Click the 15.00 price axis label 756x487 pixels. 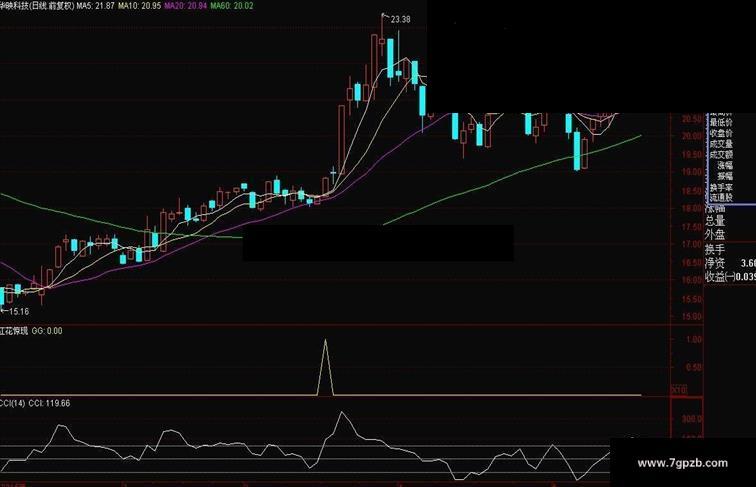click(692, 317)
